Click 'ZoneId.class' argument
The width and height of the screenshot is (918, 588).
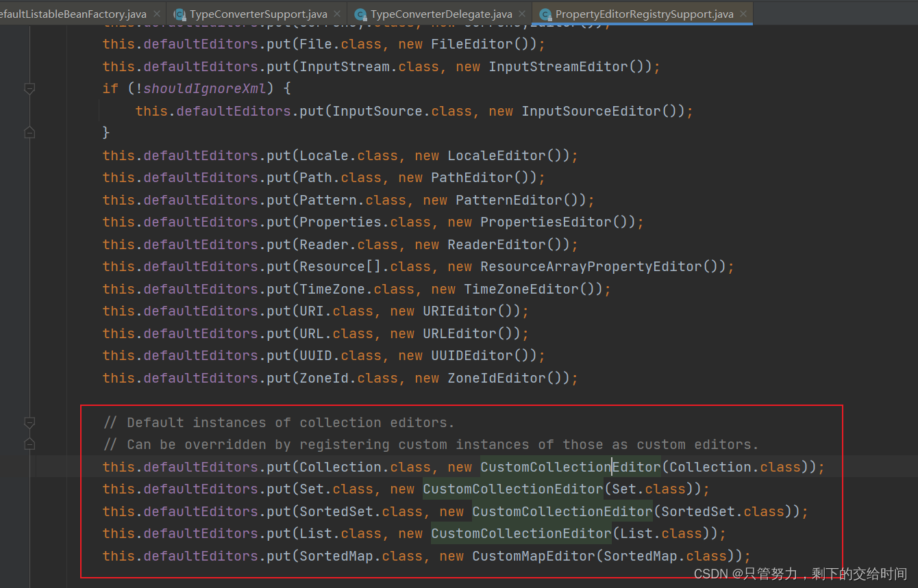coord(349,378)
